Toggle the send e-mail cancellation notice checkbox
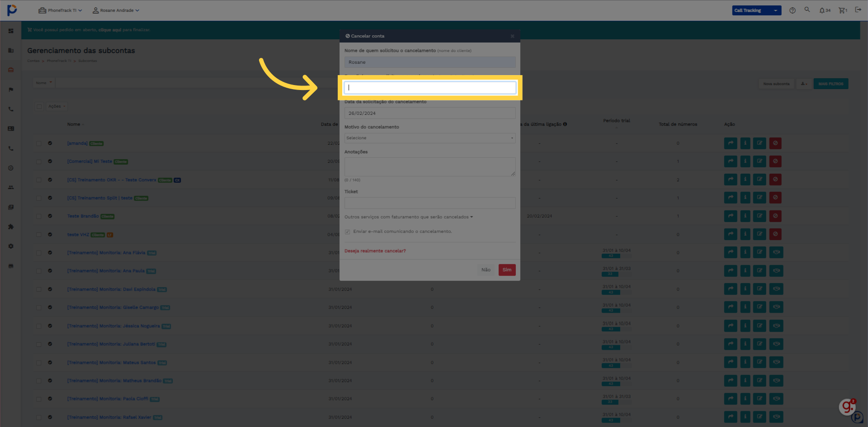 pos(347,232)
